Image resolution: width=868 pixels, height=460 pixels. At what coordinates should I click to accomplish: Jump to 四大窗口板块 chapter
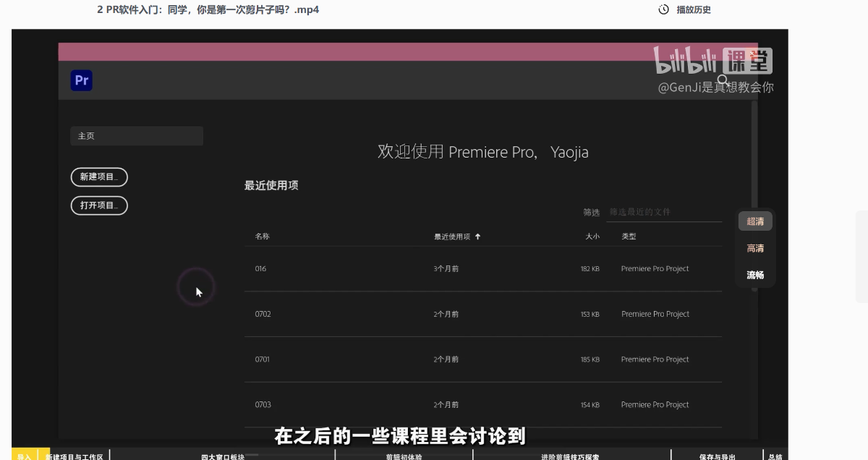point(223,456)
